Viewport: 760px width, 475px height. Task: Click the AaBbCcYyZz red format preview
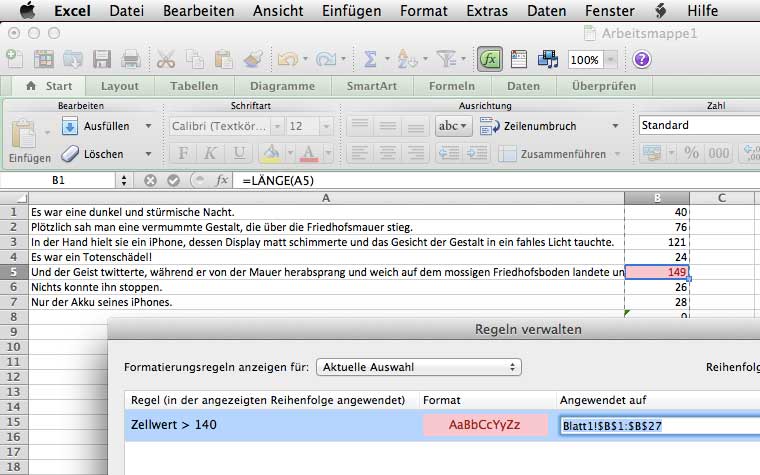tap(485, 425)
